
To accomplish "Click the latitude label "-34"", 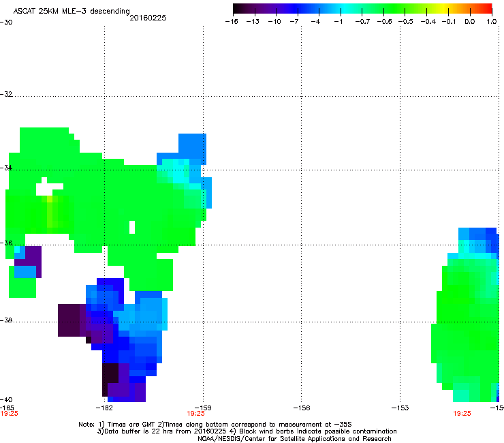I will 6,168.
